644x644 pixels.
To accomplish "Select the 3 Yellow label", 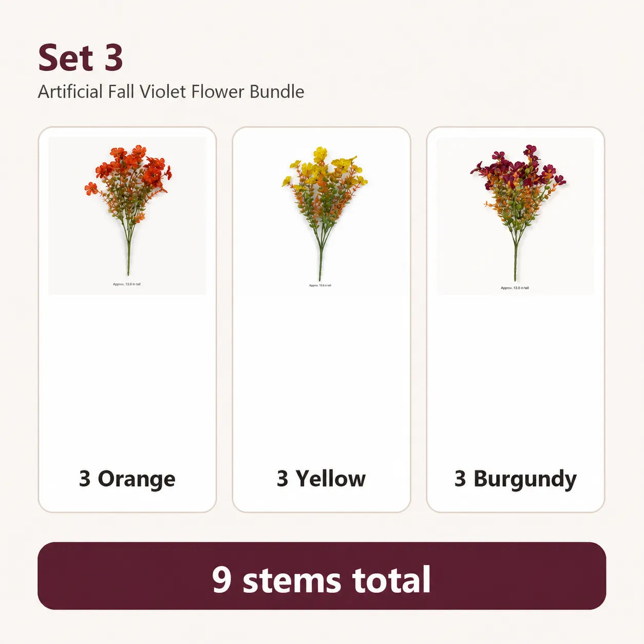I will click(x=321, y=479).
